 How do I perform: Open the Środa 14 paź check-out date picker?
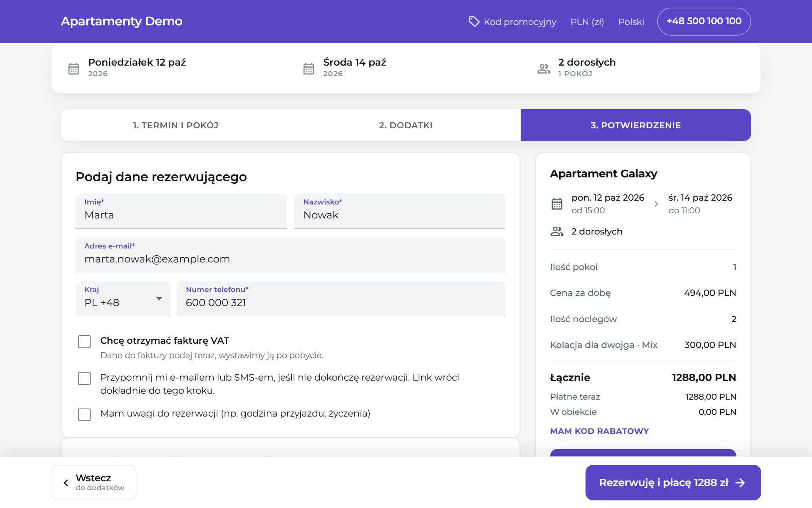(x=345, y=68)
